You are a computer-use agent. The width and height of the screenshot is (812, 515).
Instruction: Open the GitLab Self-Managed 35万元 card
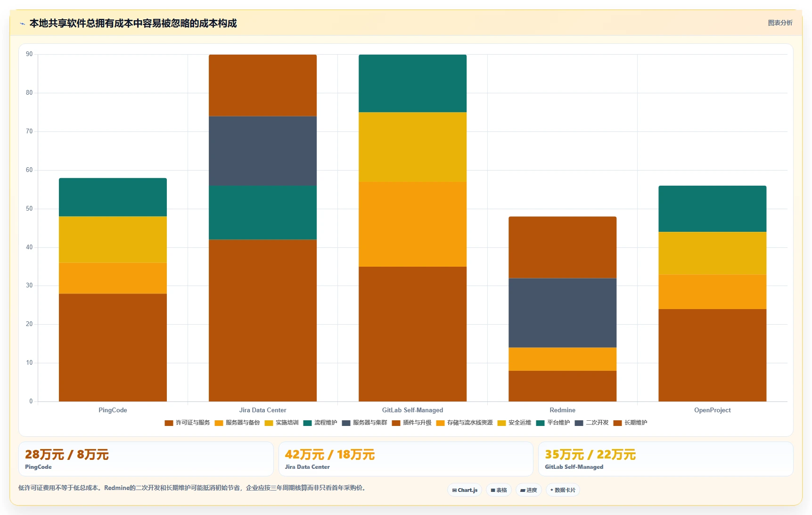click(x=665, y=459)
